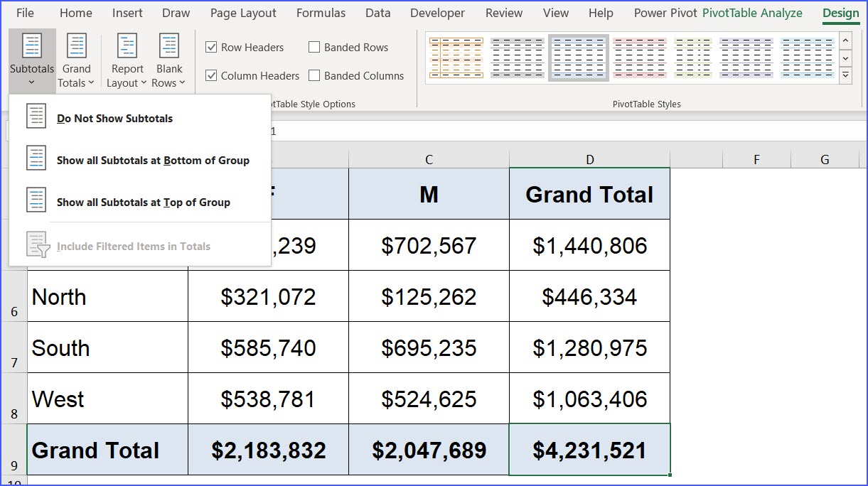The width and height of the screenshot is (868, 486).
Task: Select cell showing $695,235
Action: tap(429, 347)
